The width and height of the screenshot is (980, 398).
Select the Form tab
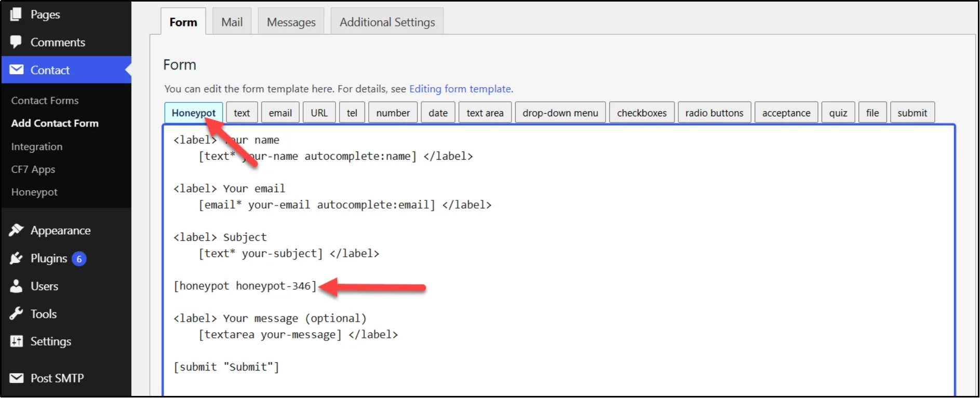[183, 22]
